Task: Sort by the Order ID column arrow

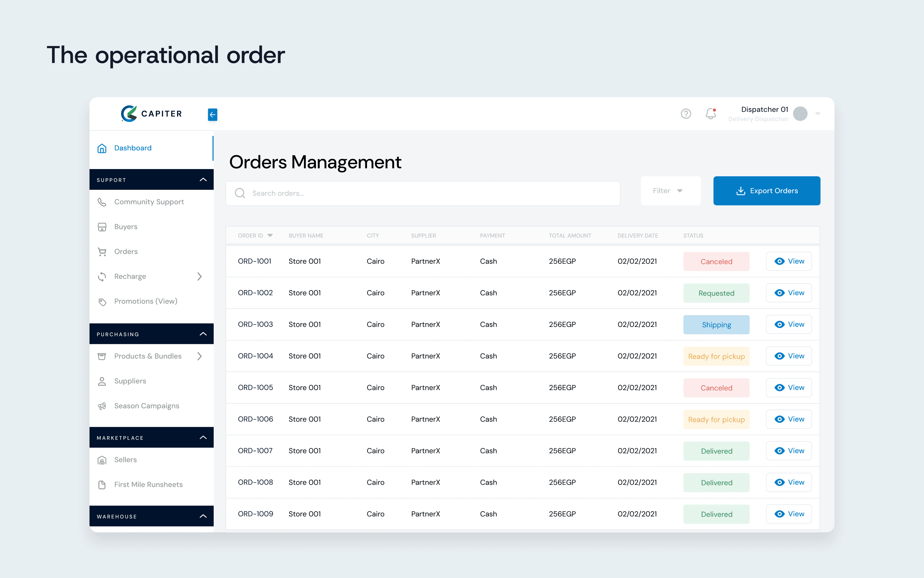Action: click(x=270, y=236)
